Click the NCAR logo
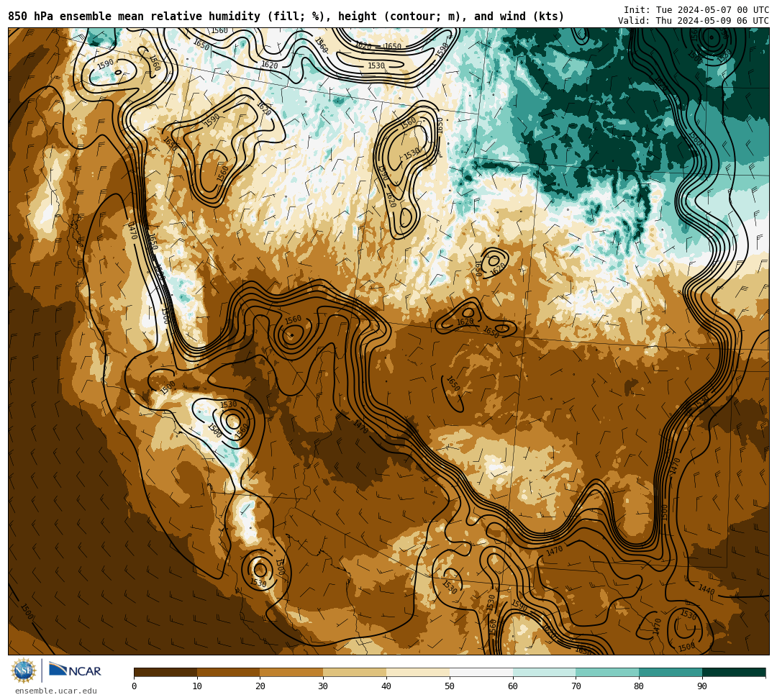Image resolution: width=777 pixels, height=700 pixels. point(75,671)
